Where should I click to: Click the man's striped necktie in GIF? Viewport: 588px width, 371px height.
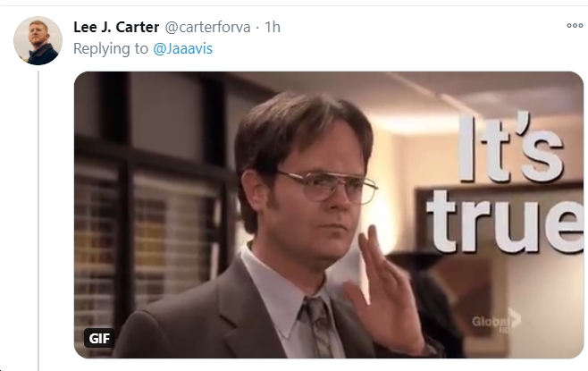click(319, 326)
